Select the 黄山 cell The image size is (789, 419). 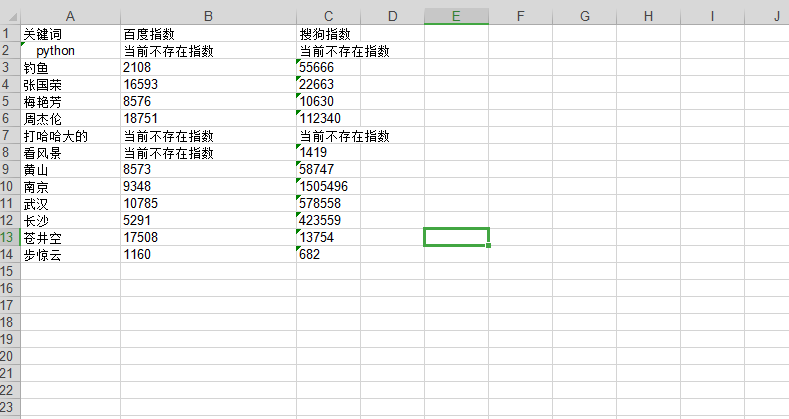click(x=70, y=170)
